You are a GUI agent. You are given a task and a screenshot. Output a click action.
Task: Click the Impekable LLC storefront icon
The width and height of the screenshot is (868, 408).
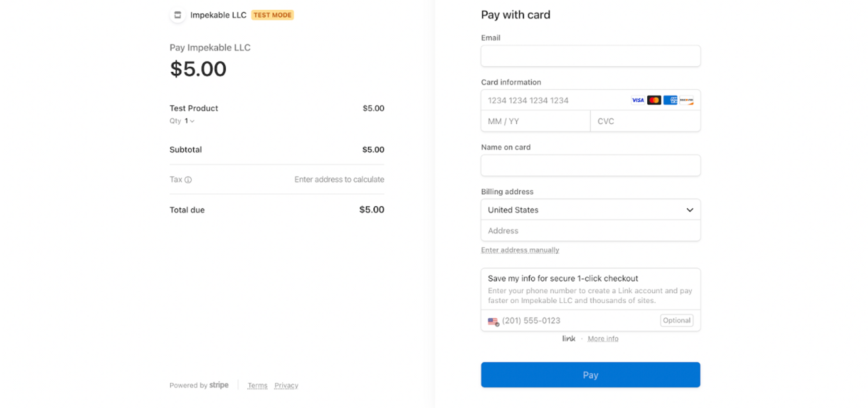tap(178, 15)
